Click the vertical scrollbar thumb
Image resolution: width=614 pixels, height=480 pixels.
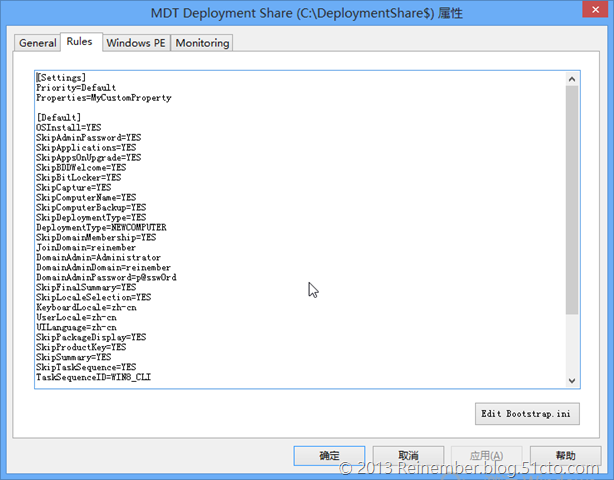pyautogui.click(x=572, y=200)
